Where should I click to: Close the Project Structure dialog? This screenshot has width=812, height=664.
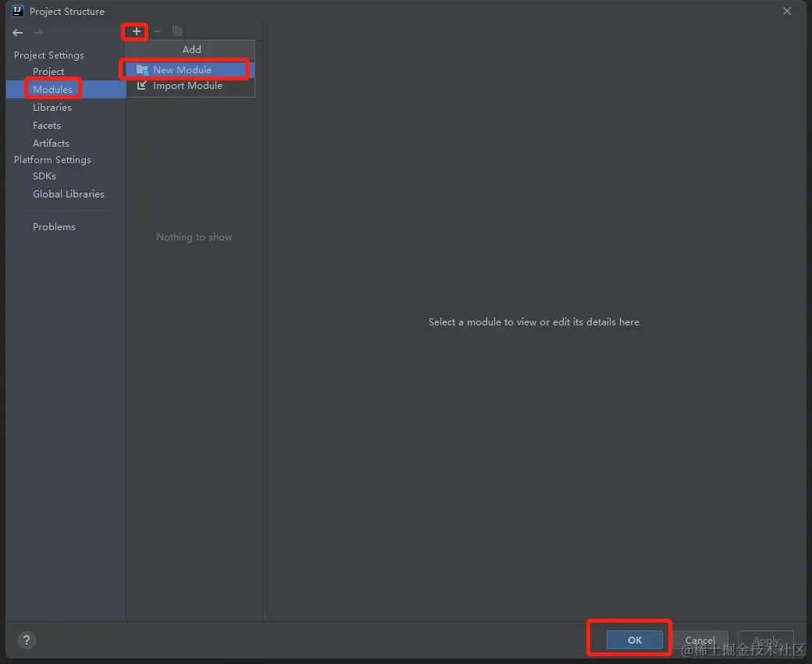pos(787,11)
